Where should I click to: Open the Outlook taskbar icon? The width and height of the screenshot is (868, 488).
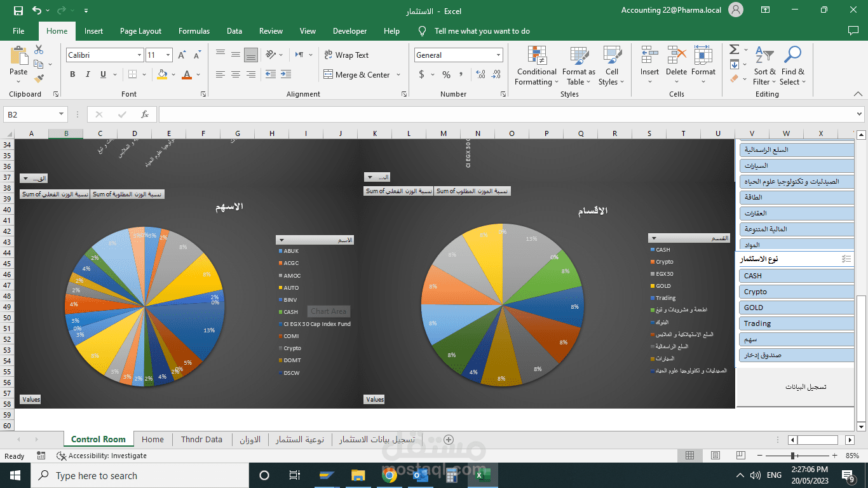click(421, 475)
